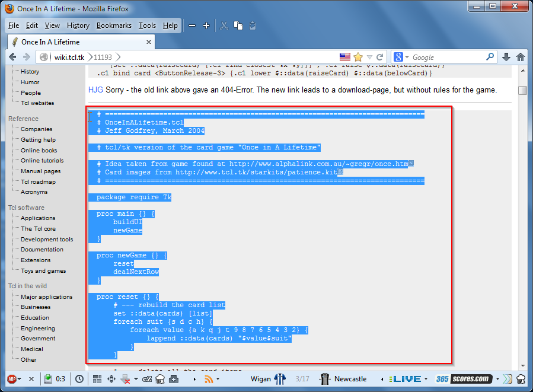
Task: Open the Tcl roadmap sidebar link
Action: 38,182
